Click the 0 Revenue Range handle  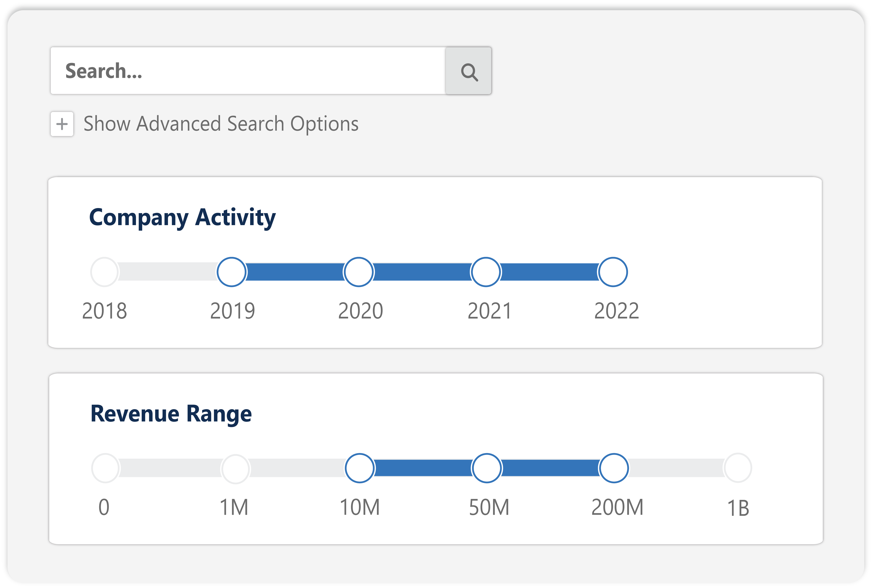point(105,468)
